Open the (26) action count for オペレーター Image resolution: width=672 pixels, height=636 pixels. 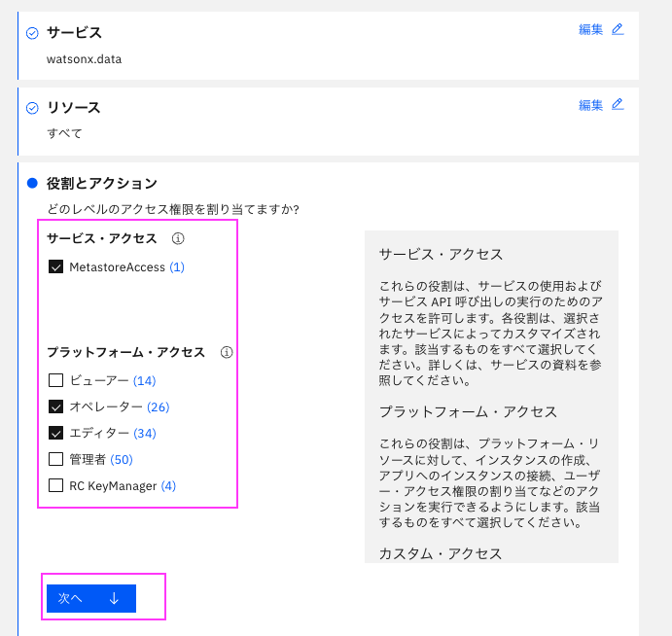pos(159,406)
